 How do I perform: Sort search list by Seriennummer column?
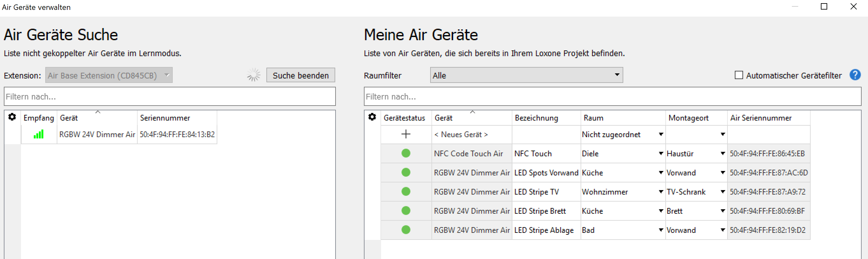pyautogui.click(x=177, y=118)
